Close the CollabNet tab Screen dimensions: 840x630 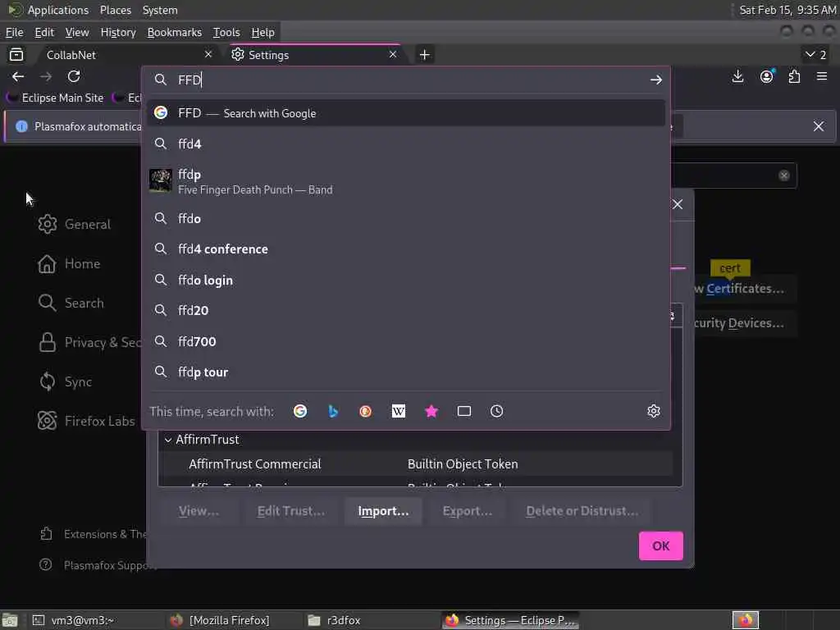208,55
